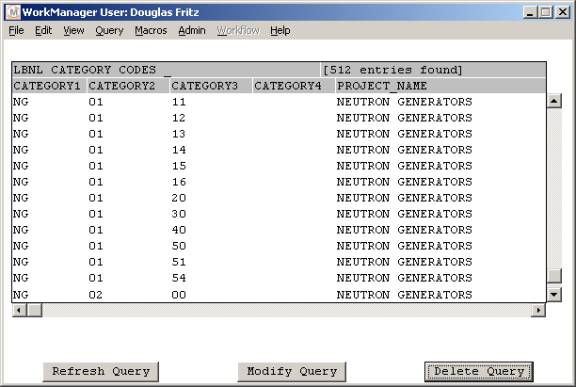Click 01 in the row with 16

click(x=96, y=182)
